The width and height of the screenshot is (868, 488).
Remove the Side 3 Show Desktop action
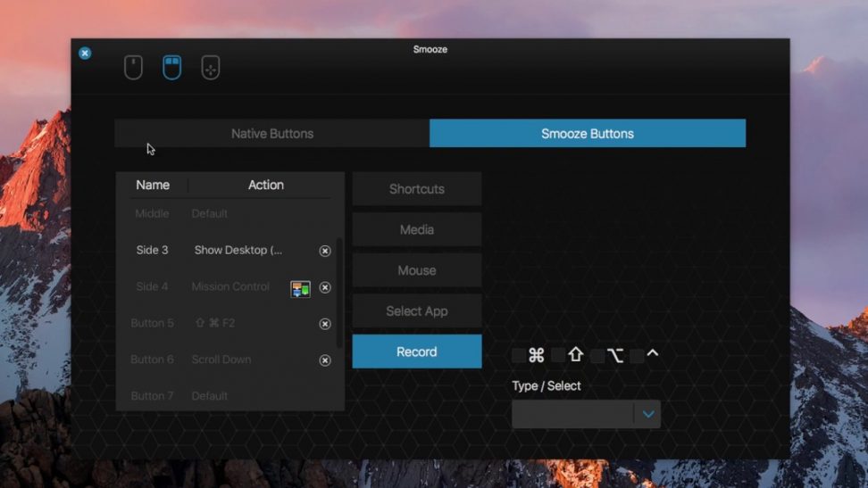point(325,251)
